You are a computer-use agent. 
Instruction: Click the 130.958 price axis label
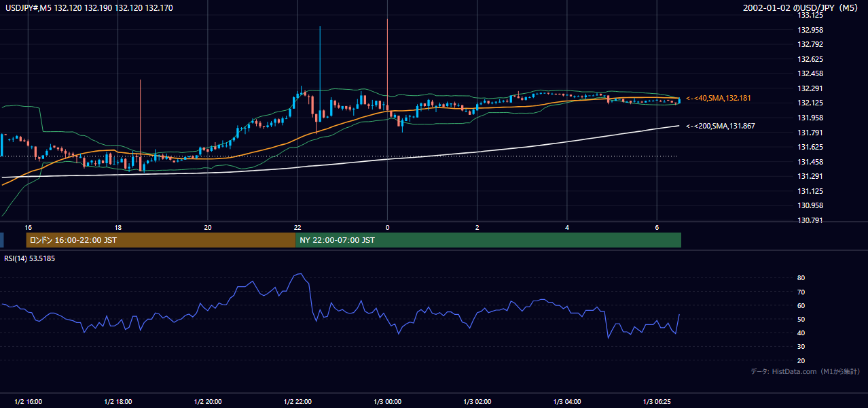coord(810,205)
